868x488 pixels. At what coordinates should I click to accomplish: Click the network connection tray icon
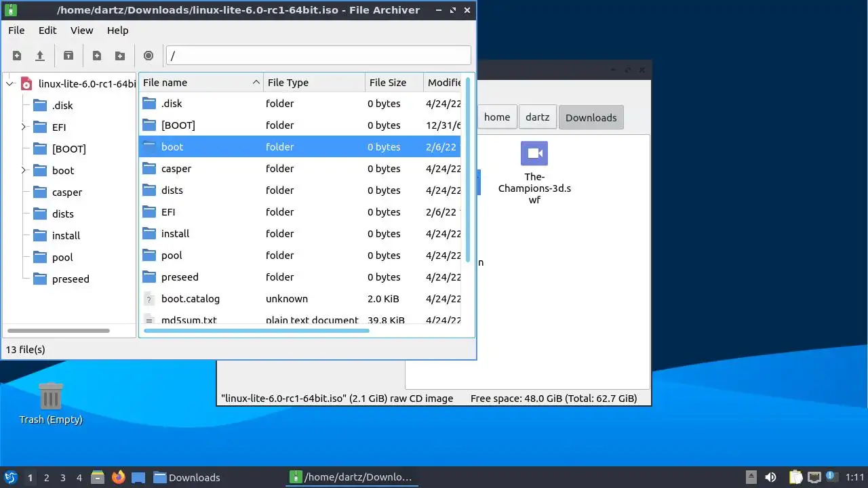point(814,477)
